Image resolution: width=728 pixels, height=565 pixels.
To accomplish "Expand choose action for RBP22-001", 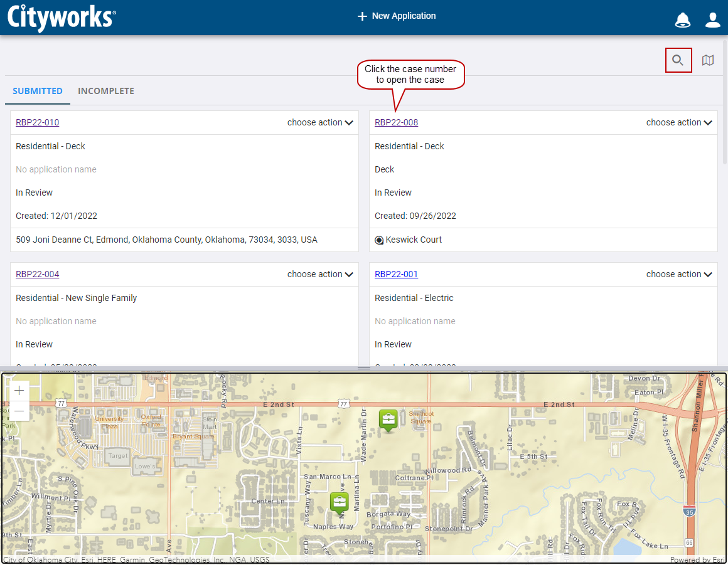I will point(679,274).
